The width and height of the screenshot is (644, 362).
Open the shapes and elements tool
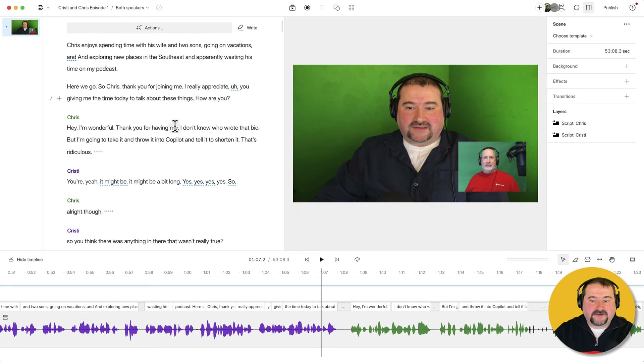pyautogui.click(x=336, y=7)
